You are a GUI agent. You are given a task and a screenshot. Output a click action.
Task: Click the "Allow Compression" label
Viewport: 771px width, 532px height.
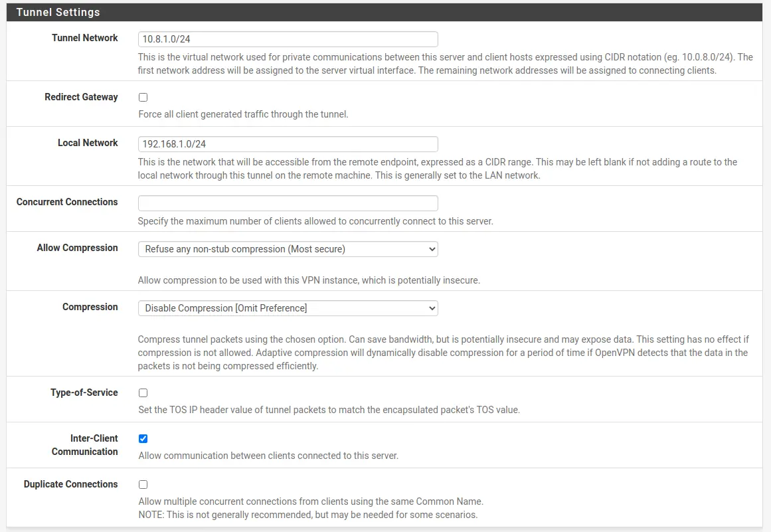[x=77, y=248]
